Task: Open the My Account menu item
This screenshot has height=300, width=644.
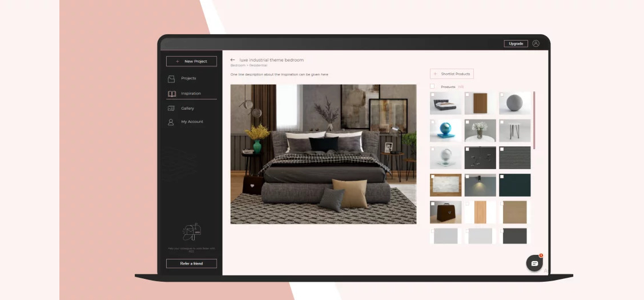Action: pyautogui.click(x=192, y=122)
